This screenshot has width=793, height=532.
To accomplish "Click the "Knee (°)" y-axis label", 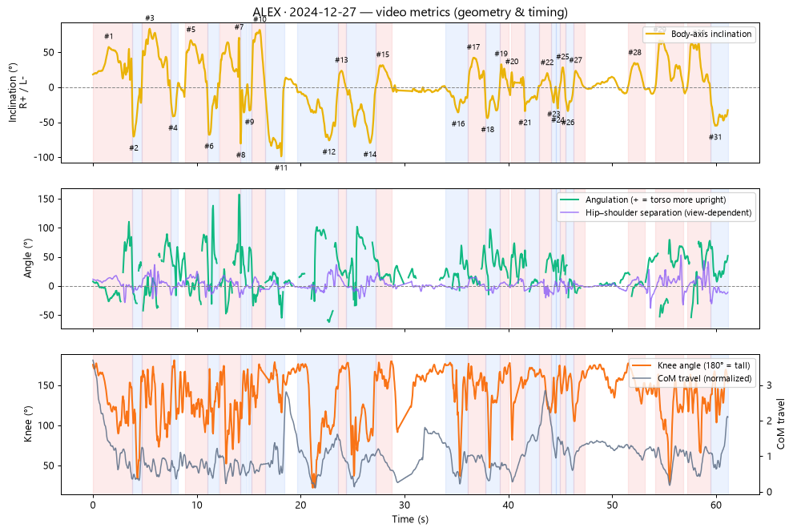I will [27, 425].
